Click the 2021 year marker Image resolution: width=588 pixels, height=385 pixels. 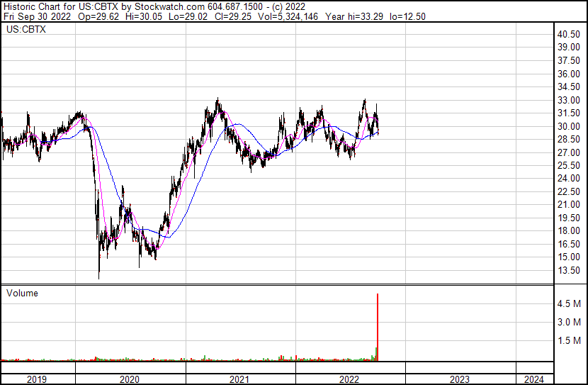(x=239, y=379)
